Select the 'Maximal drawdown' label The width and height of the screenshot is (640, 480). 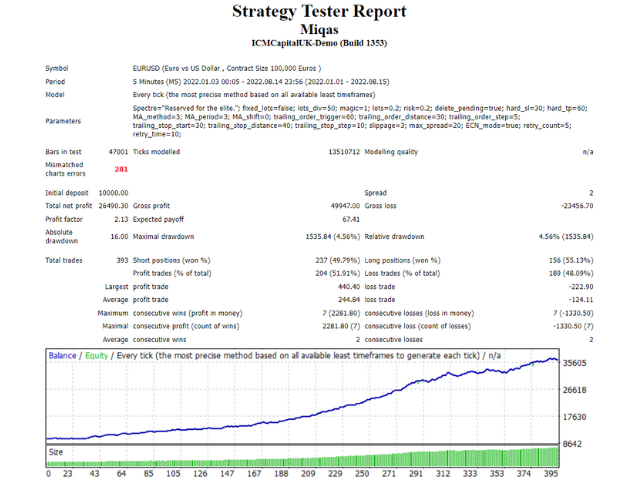click(163, 237)
